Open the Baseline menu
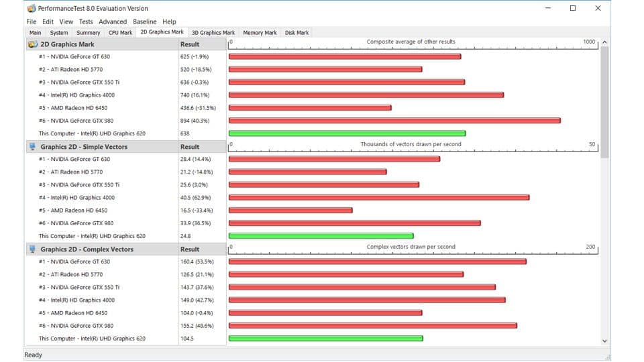This screenshot has height=362, width=644. point(144,21)
